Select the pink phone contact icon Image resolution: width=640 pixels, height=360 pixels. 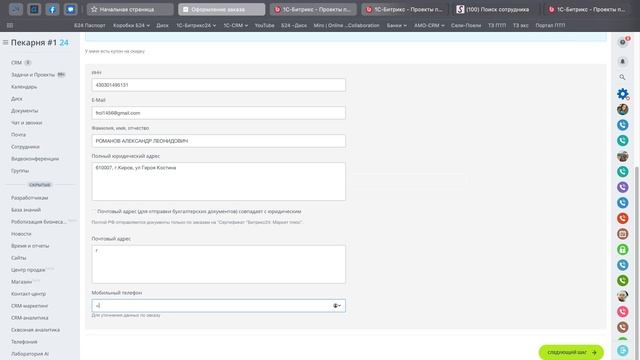(622, 312)
